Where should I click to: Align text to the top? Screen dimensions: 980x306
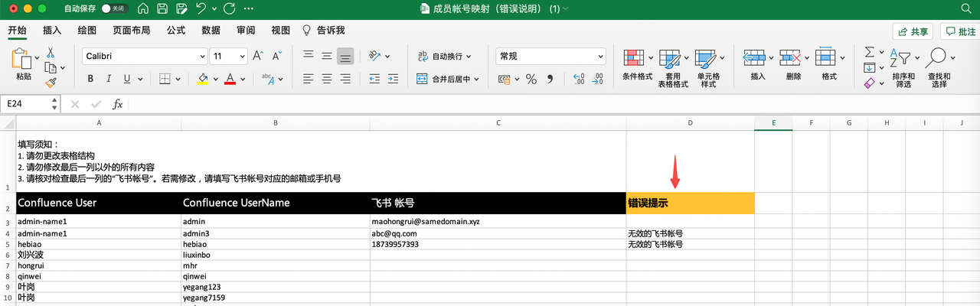tap(309, 56)
